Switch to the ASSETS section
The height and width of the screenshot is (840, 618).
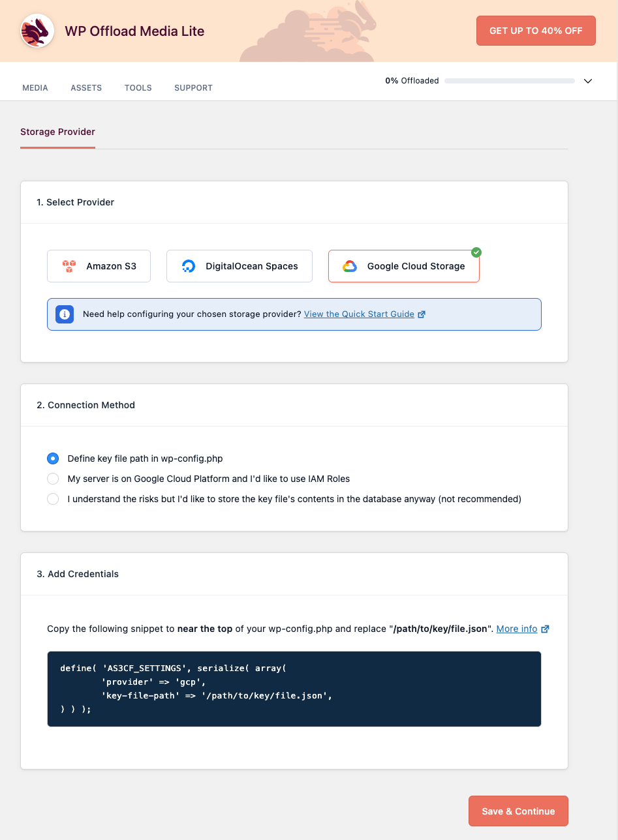[x=86, y=87]
